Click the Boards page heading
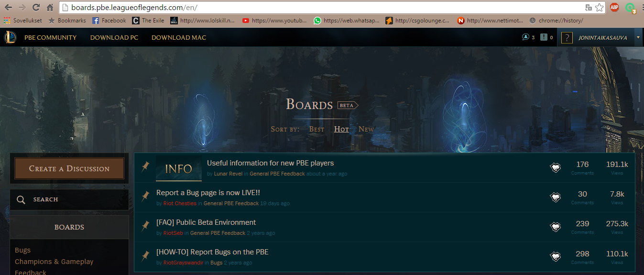 coord(309,104)
